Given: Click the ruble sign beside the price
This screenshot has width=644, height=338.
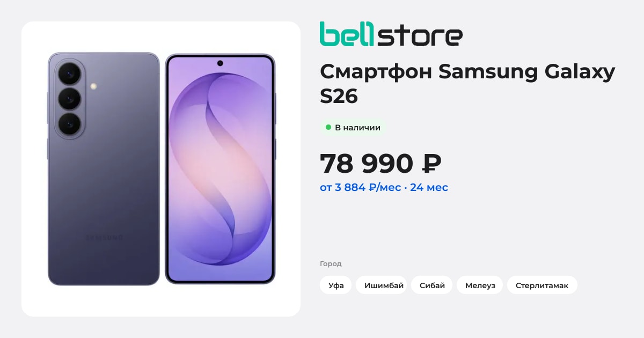Looking at the screenshot, I should [x=431, y=164].
